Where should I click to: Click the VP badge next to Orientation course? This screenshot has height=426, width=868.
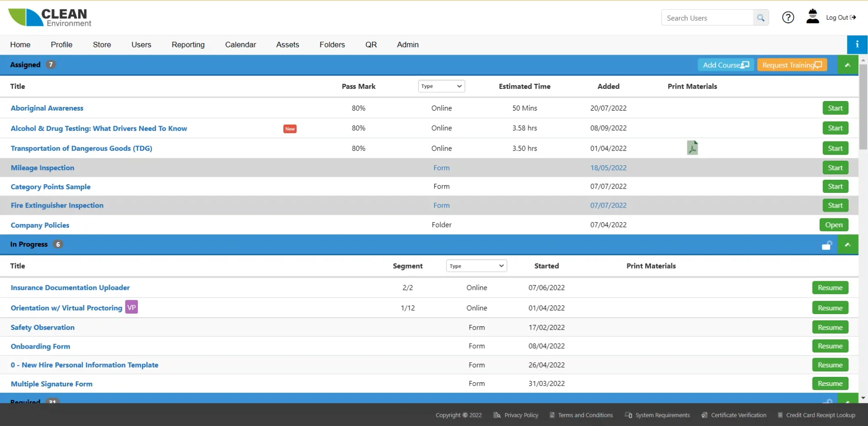click(x=131, y=307)
